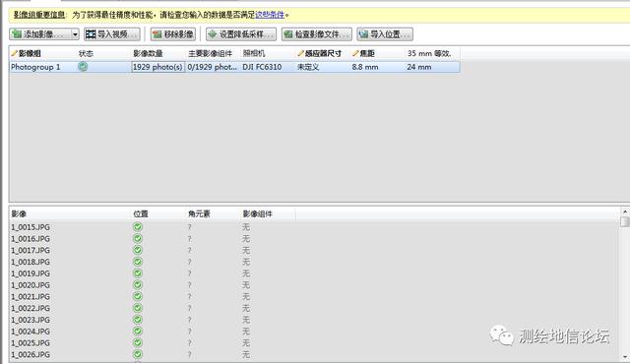Click position check icon for 1_0020.JPG

pos(138,285)
